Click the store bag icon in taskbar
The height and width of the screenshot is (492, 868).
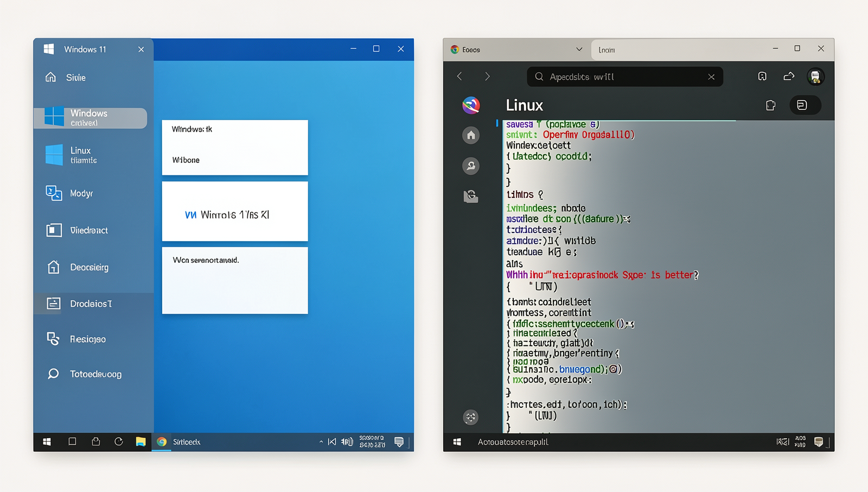pos(96,441)
